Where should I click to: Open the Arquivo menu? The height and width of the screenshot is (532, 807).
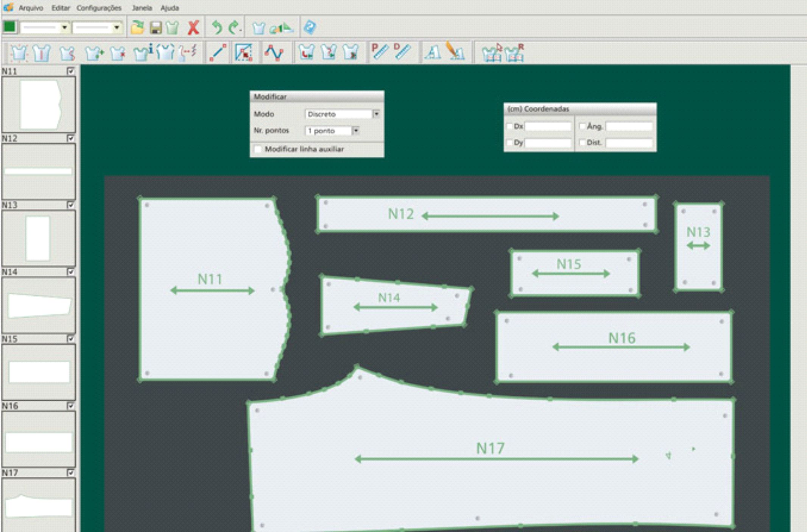coord(31,8)
